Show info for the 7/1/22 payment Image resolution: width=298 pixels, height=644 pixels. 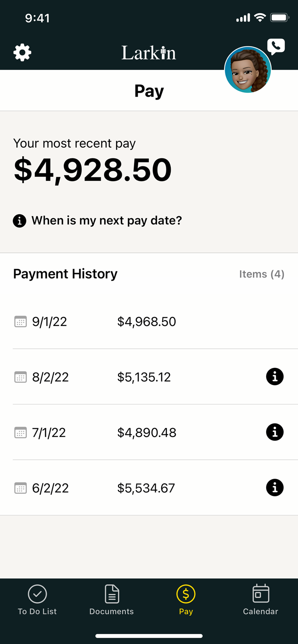click(275, 432)
